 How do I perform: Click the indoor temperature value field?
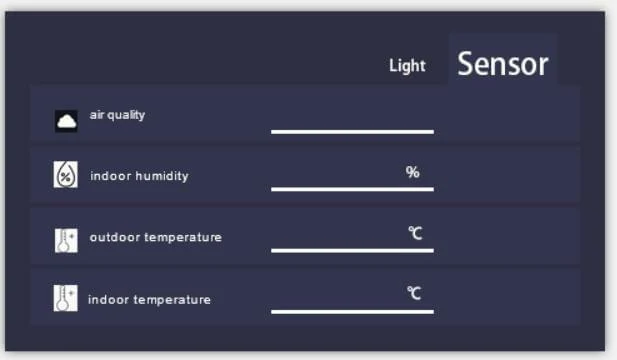[x=353, y=299]
